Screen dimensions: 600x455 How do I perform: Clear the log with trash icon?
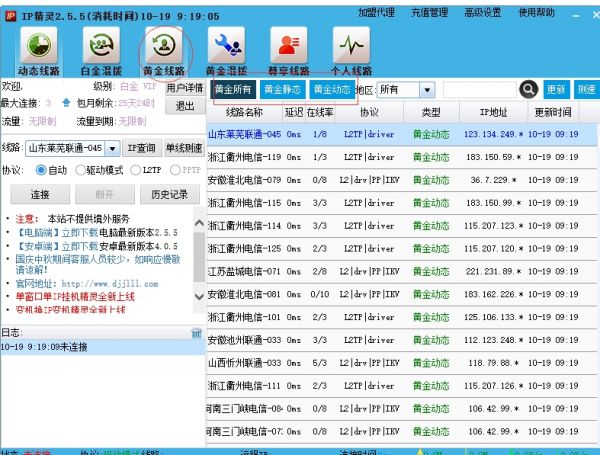[196, 333]
